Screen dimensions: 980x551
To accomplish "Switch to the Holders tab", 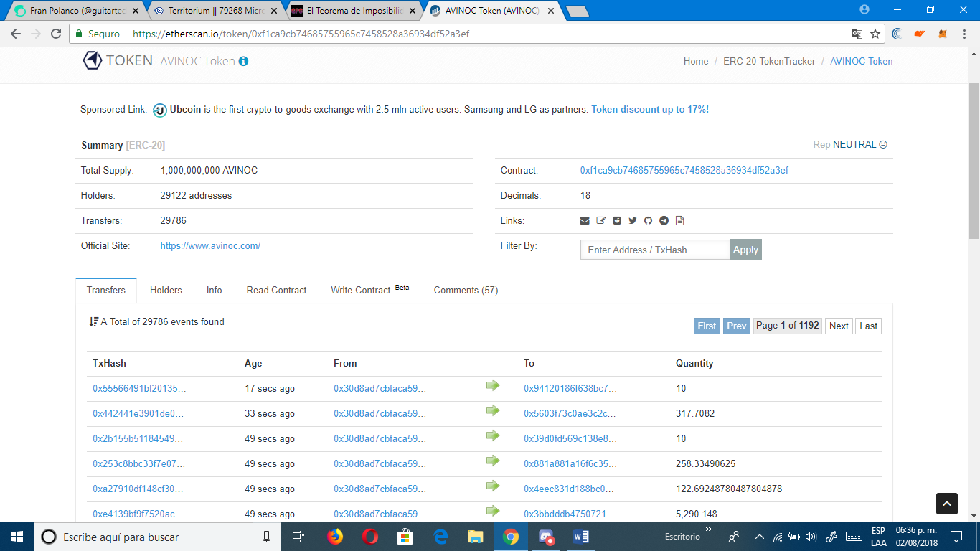I will [x=166, y=291].
